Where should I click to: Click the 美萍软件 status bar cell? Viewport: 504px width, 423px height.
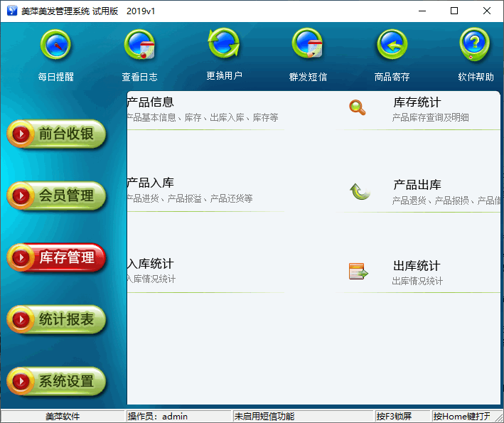click(x=63, y=417)
